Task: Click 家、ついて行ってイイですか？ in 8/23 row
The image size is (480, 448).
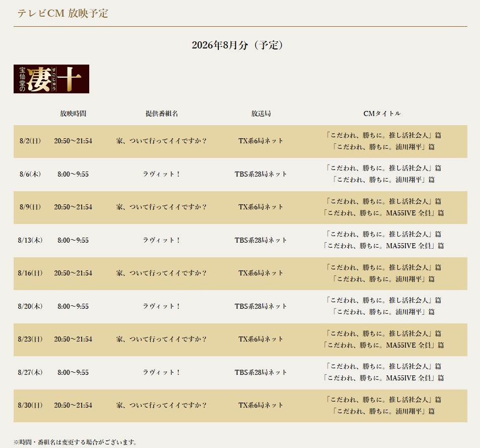Action: [x=162, y=340]
